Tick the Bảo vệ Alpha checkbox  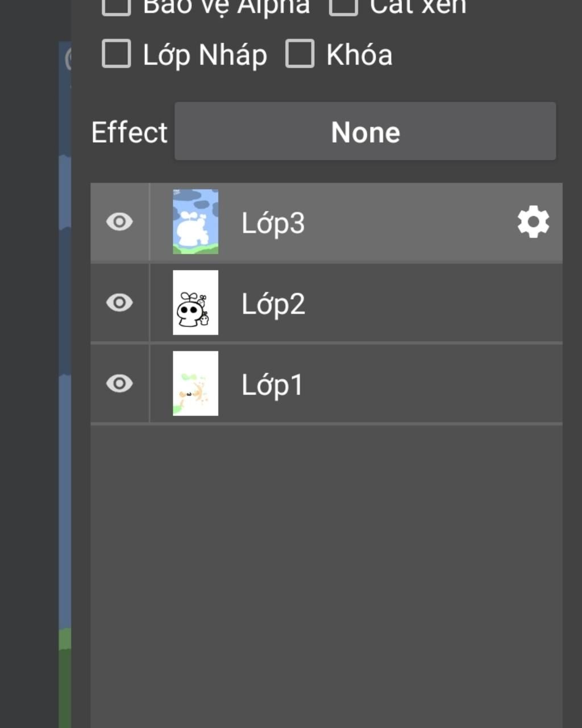coord(117,6)
